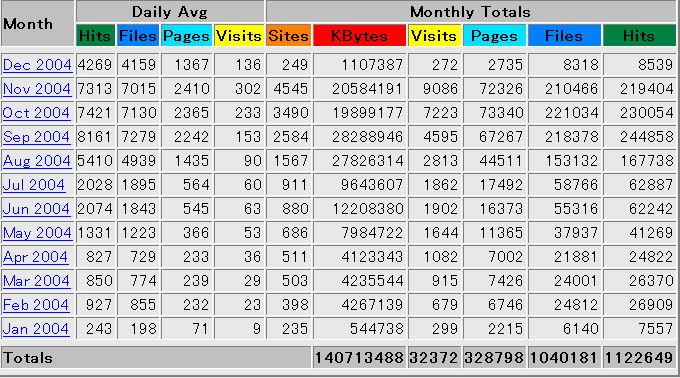Select Jul 2004 monthly pages 17492
This screenshot has width=680, height=378.
pyautogui.click(x=501, y=185)
